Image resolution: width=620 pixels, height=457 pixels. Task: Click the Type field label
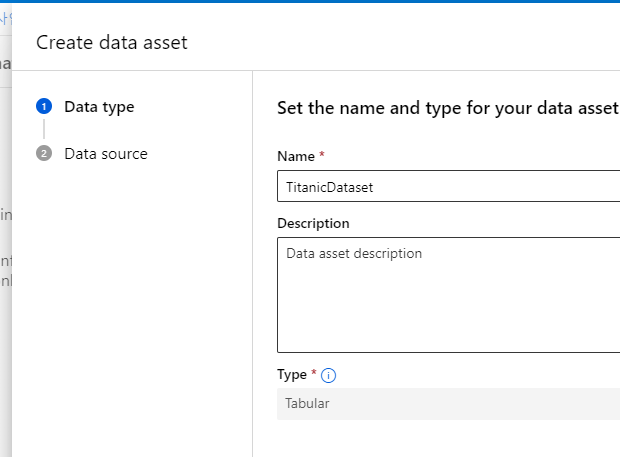[x=293, y=375]
